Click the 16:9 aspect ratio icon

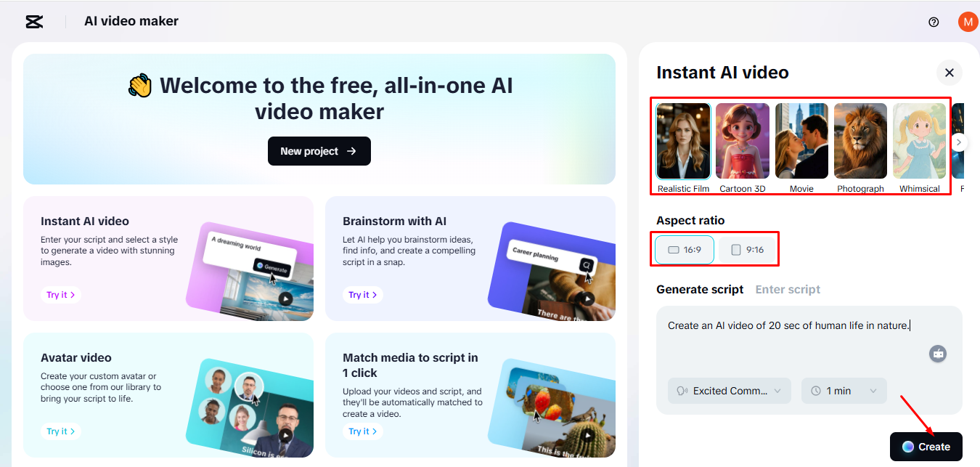pyautogui.click(x=673, y=249)
